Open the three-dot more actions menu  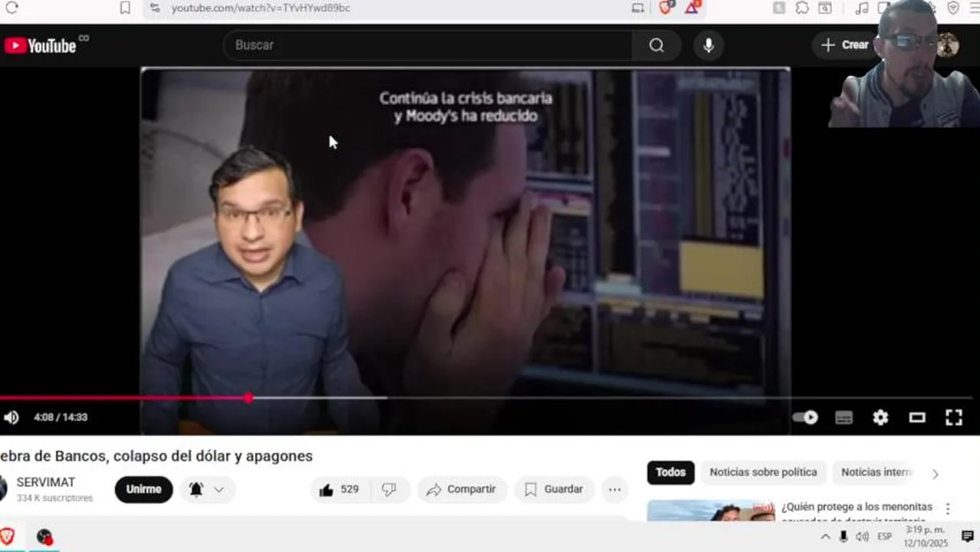(615, 489)
